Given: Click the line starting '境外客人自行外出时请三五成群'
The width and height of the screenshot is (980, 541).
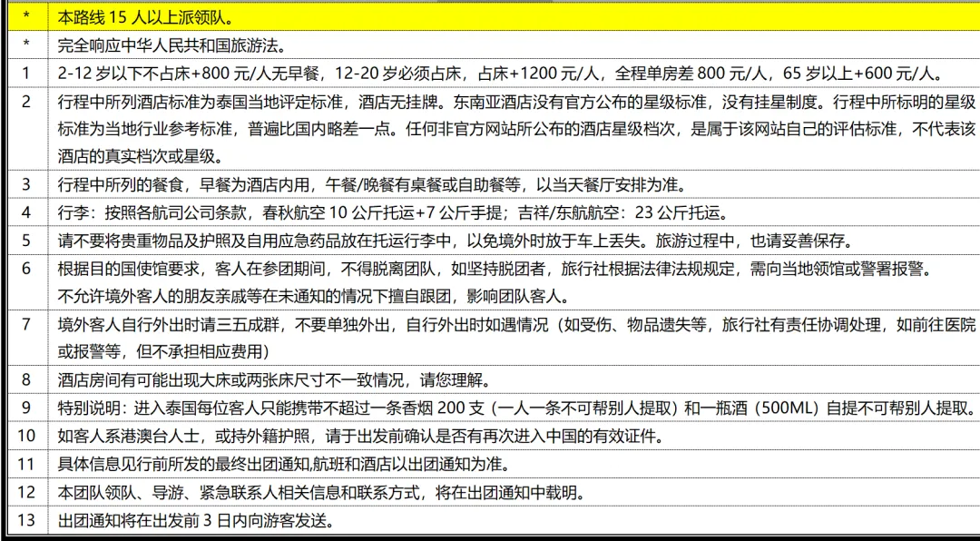Looking at the screenshot, I should tap(516, 325).
